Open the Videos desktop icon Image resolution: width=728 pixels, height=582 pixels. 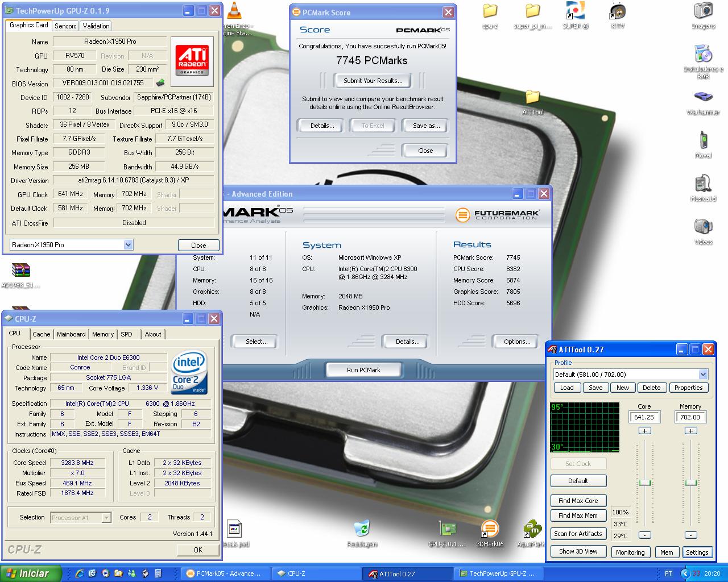(x=704, y=231)
